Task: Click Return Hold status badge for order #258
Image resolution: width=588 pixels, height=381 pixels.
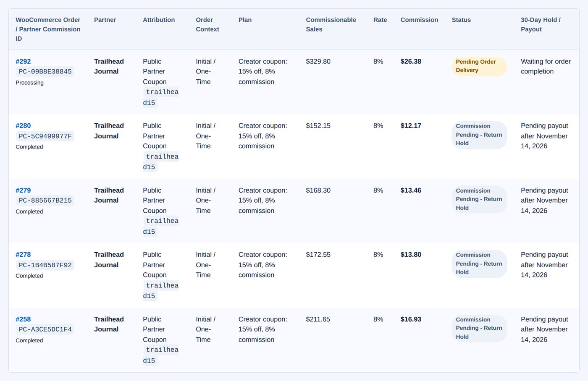Action: coord(479,328)
